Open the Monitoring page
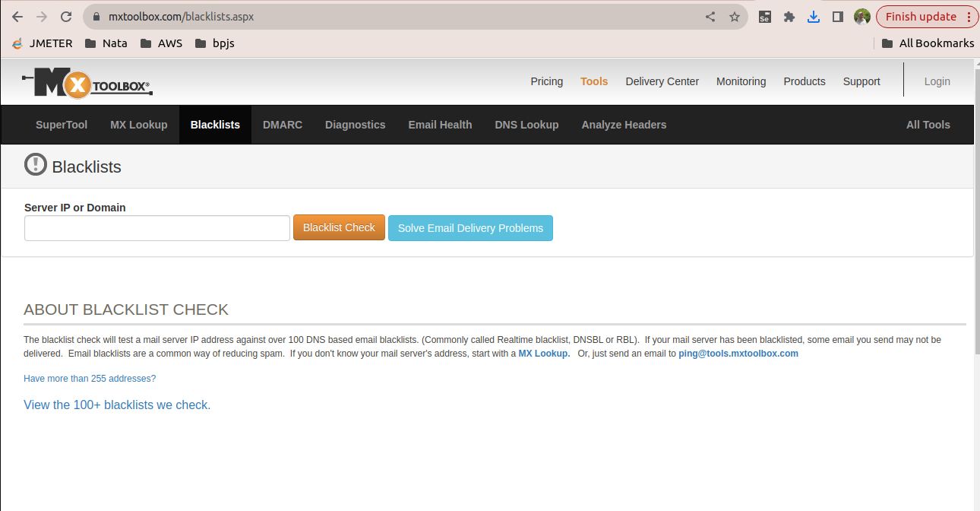 741,81
